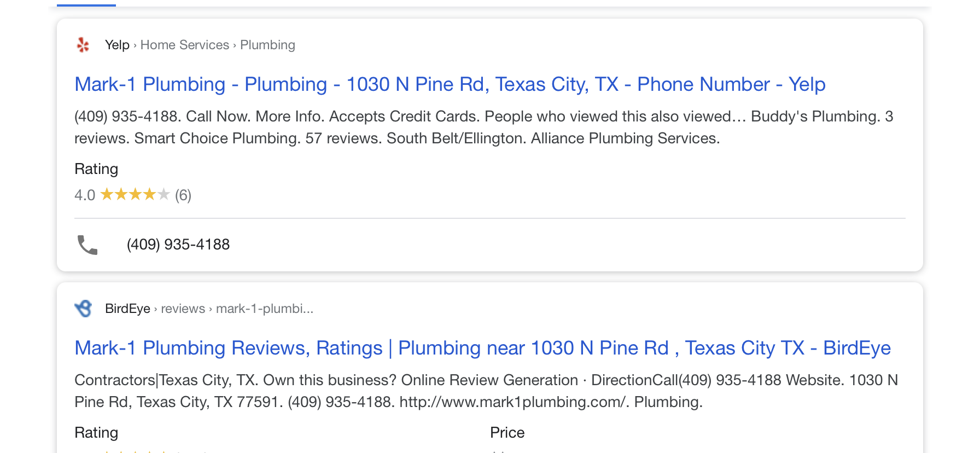Viewport: 980px width, 453px height.
Task: Click the Price label in BirdEye card
Action: pyautogui.click(x=507, y=433)
